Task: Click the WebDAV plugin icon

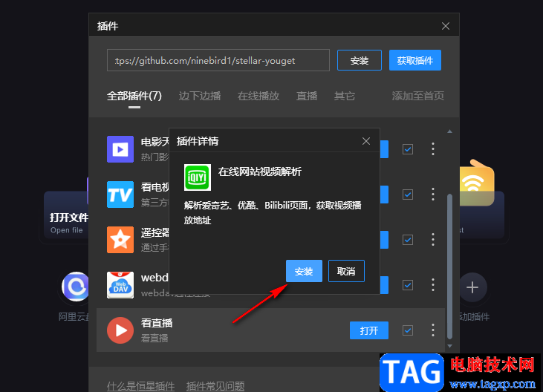Action: click(x=120, y=285)
